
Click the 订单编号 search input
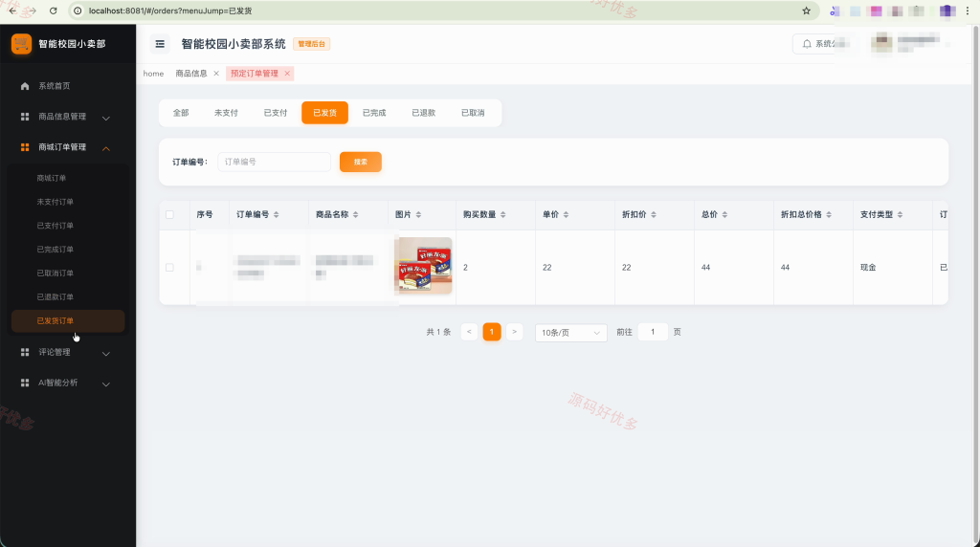pos(274,163)
